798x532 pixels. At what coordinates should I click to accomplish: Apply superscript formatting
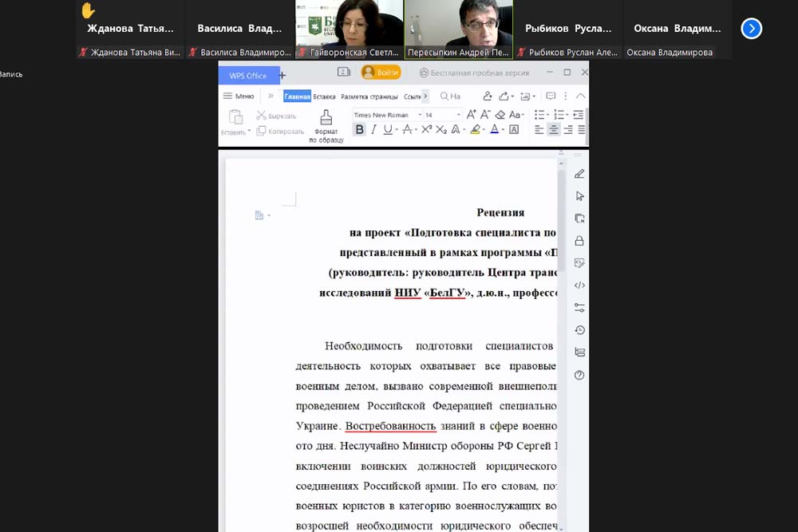tap(427, 130)
